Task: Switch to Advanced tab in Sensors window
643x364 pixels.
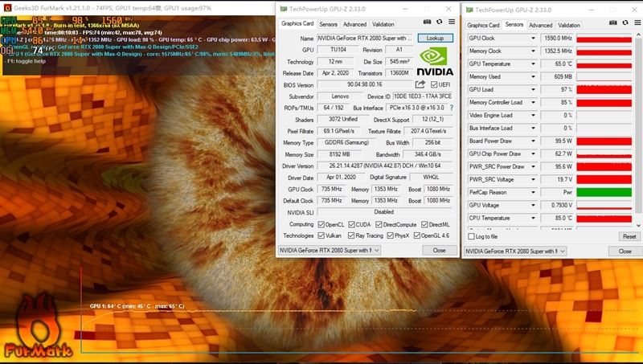Action: pyautogui.click(x=540, y=25)
